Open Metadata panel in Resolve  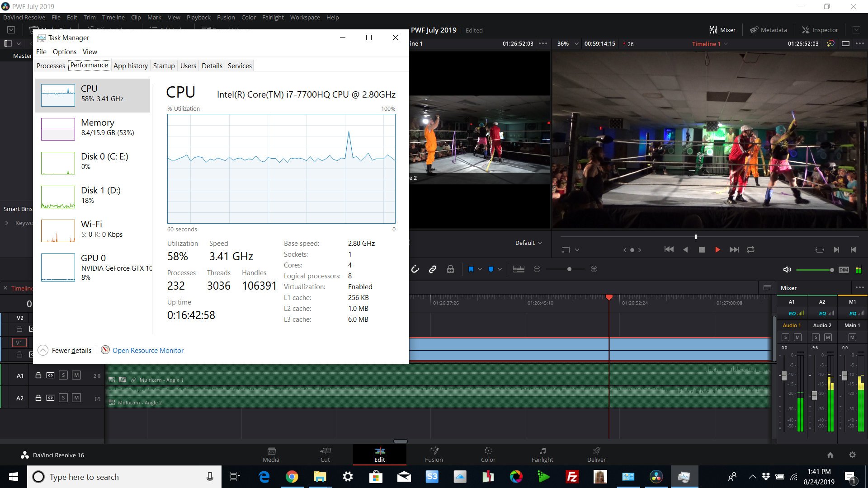click(769, 30)
